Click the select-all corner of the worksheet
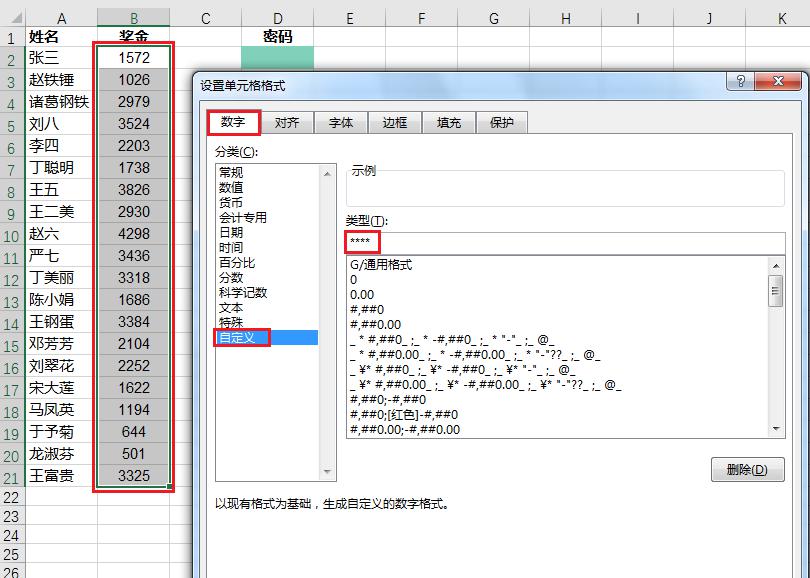This screenshot has height=578, width=810. pos(13,18)
